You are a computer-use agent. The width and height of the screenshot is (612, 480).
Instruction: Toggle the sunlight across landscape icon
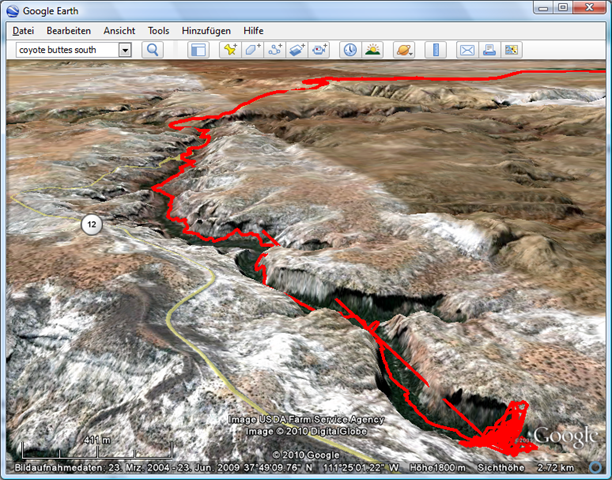tap(372, 49)
